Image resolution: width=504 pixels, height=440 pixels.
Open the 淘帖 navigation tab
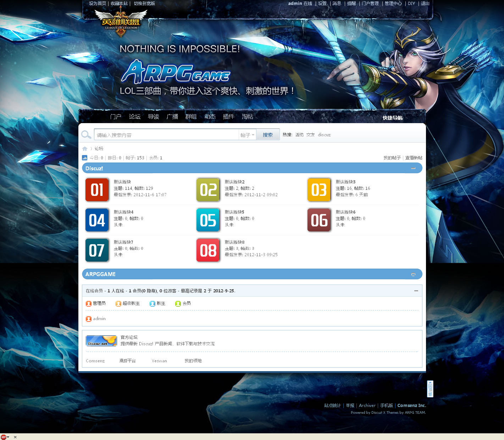(248, 116)
